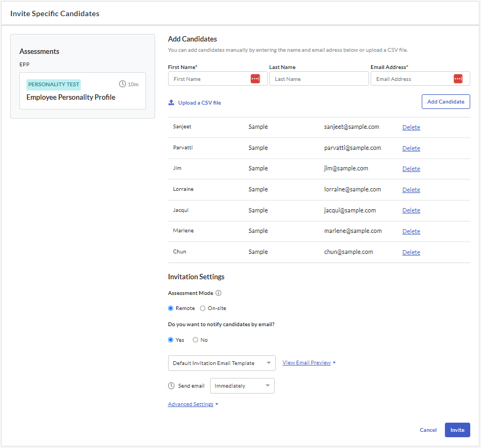Image resolution: width=481 pixels, height=448 pixels.
Task: Expand the View Email Preview section
Action: tap(309, 363)
